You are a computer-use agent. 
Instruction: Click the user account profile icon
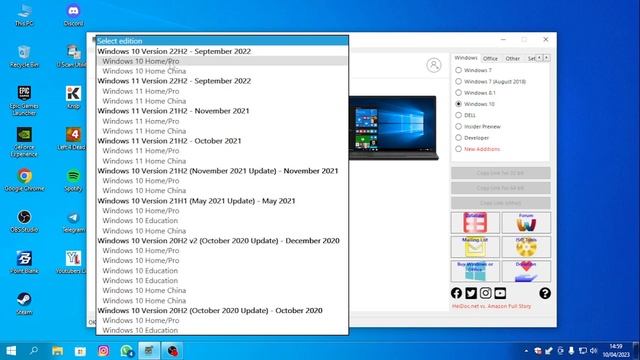[434, 65]
